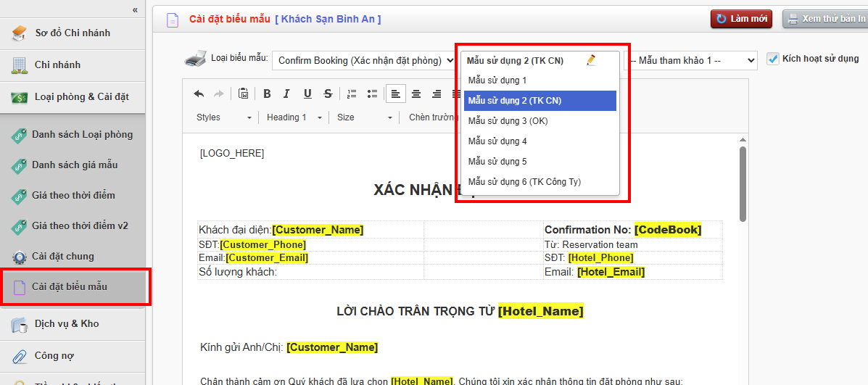Insert a numbered list
868x385 pixels.
352,94
